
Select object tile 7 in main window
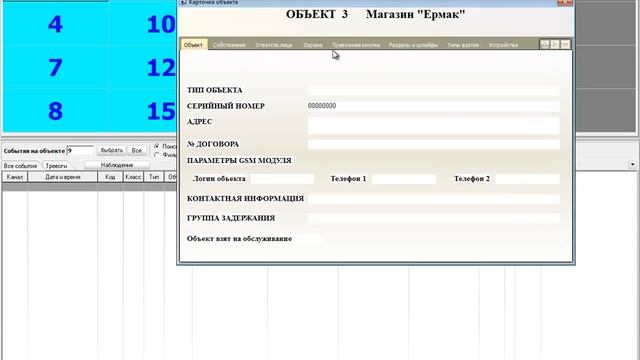click(x=55, y=67)
